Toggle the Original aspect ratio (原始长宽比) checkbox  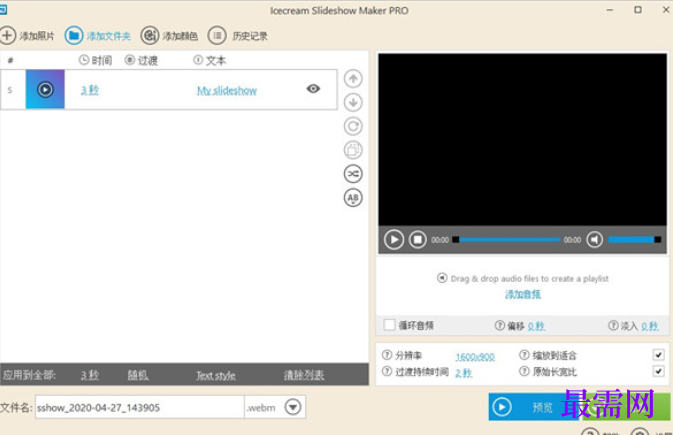(658, 371)
